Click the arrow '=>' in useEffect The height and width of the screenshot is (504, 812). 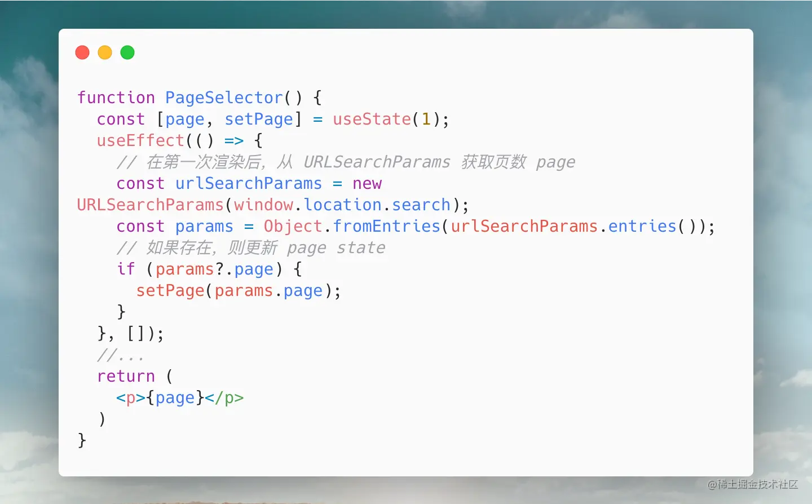click(234, 140)
